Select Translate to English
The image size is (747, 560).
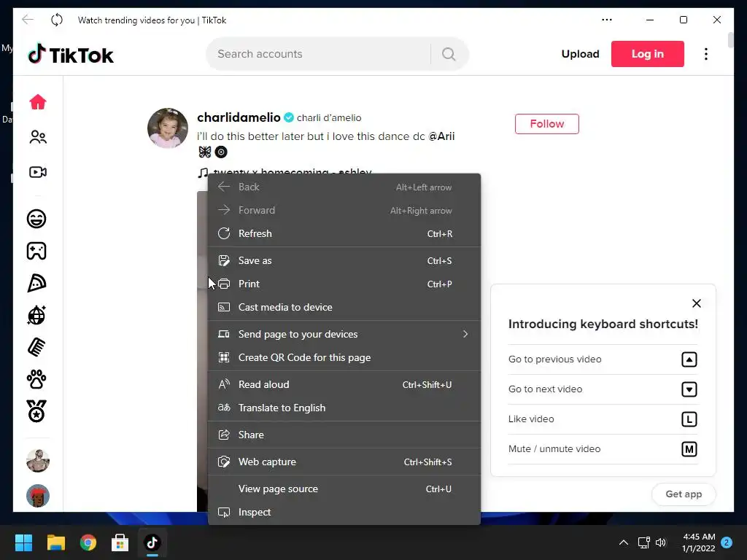pos(344,408)
